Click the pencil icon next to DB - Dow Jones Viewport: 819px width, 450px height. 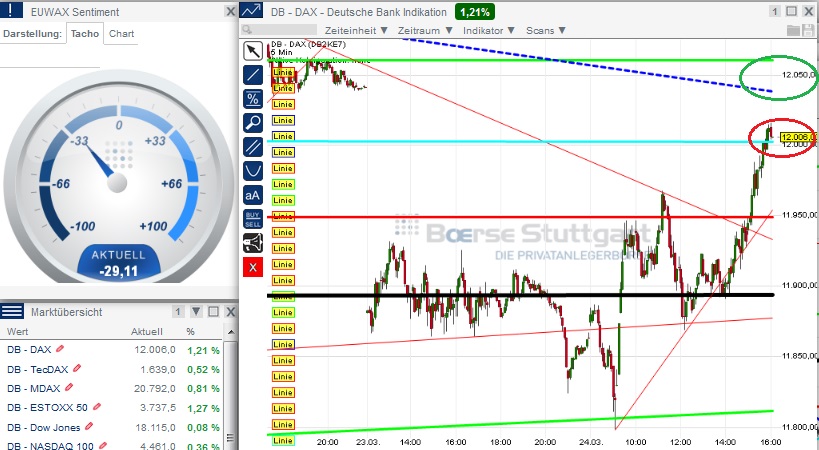[x=89, y=426]
